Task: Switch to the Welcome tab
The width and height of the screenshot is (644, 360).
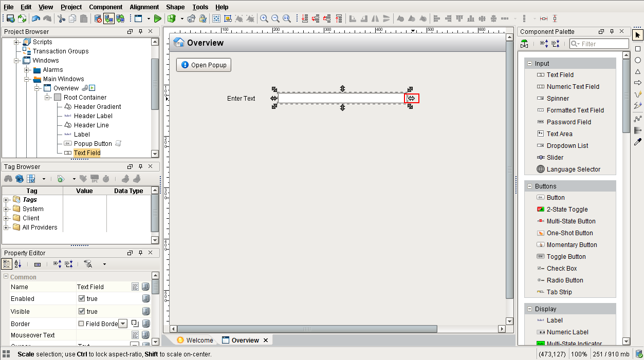Action: (x=199, y=339)
